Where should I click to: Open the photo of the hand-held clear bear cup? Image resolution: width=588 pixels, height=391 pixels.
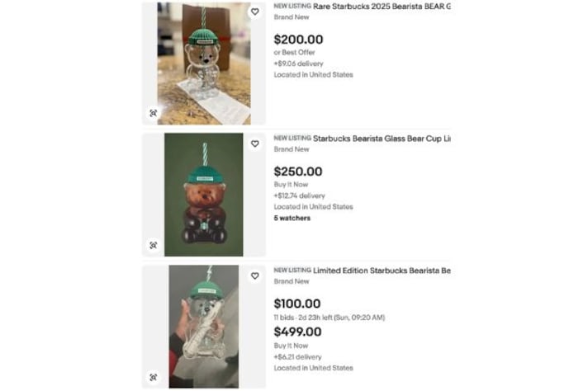pos(203,327)
